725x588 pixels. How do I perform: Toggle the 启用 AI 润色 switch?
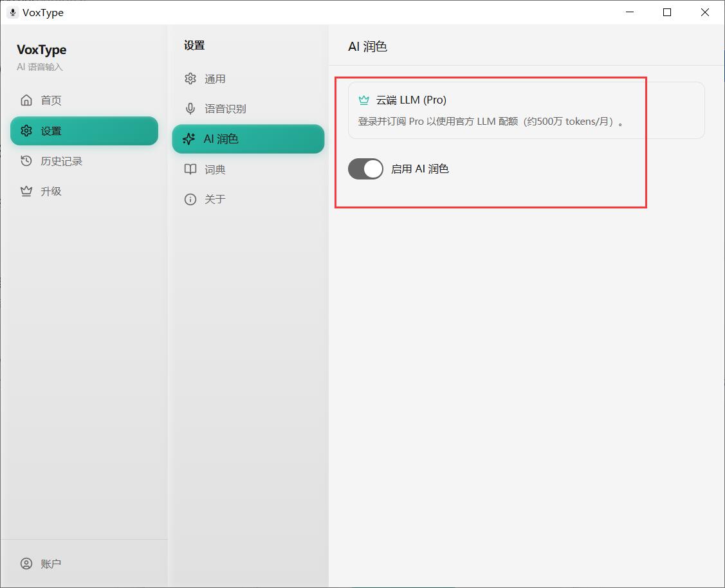[365, 169]
